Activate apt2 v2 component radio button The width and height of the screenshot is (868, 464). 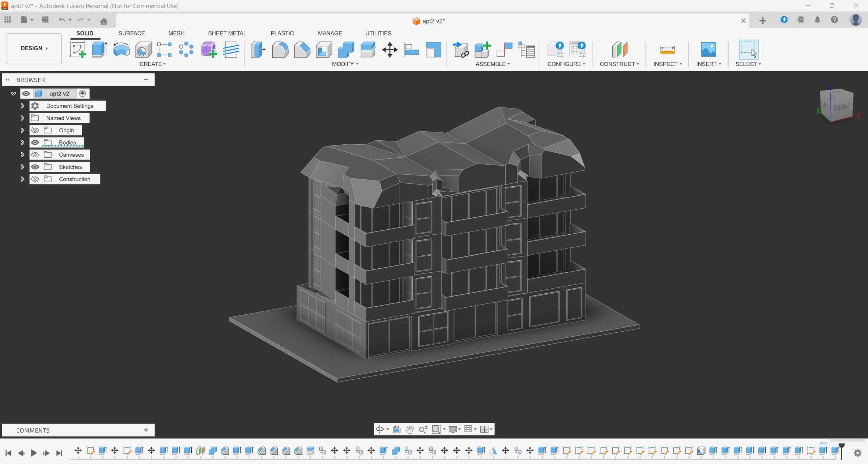(82, 94)
